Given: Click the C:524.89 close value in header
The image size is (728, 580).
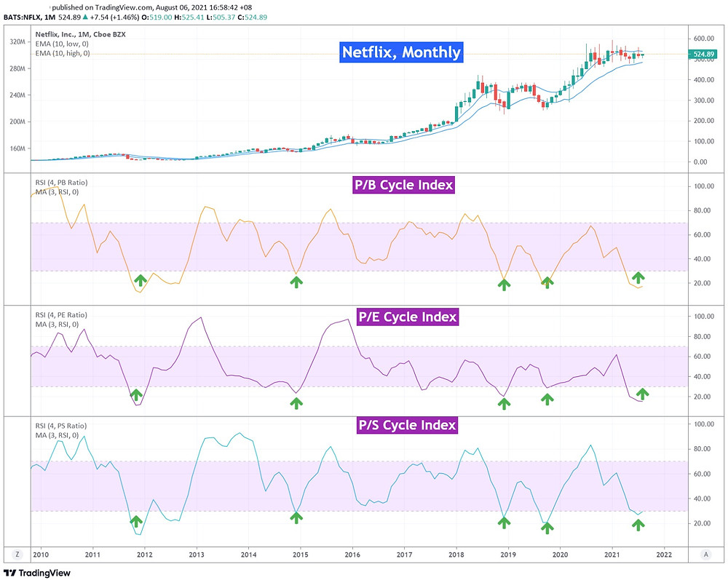Looking at the screenshot, I should click(252, 17).
